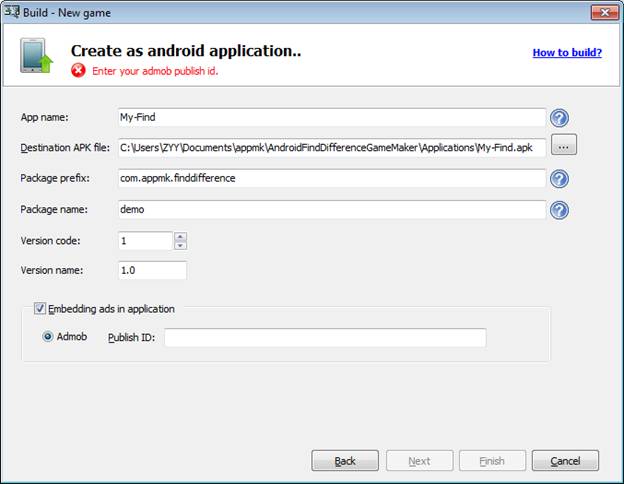
Task: Open the How to build? link
Action: click(567, 53)
